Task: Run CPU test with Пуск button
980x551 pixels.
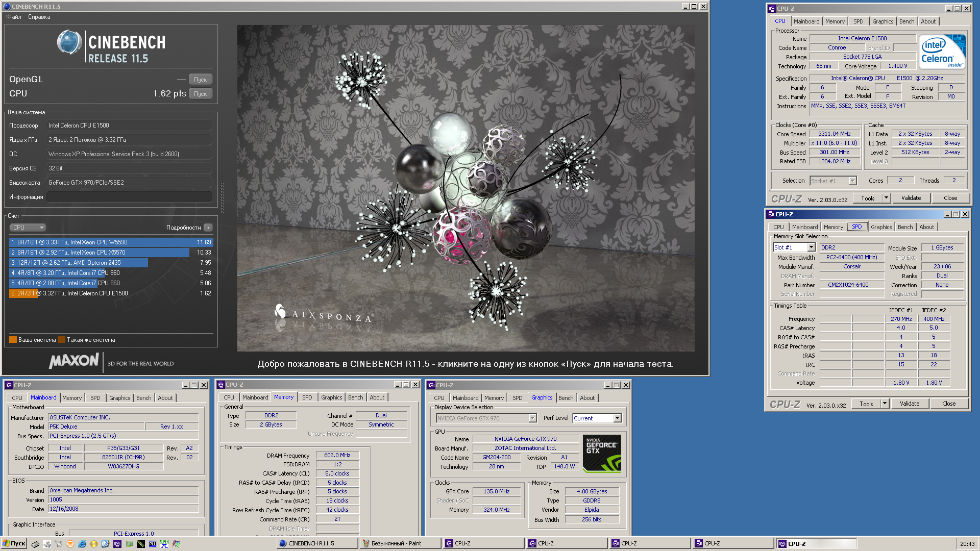Action: click(x=200, y=94)
